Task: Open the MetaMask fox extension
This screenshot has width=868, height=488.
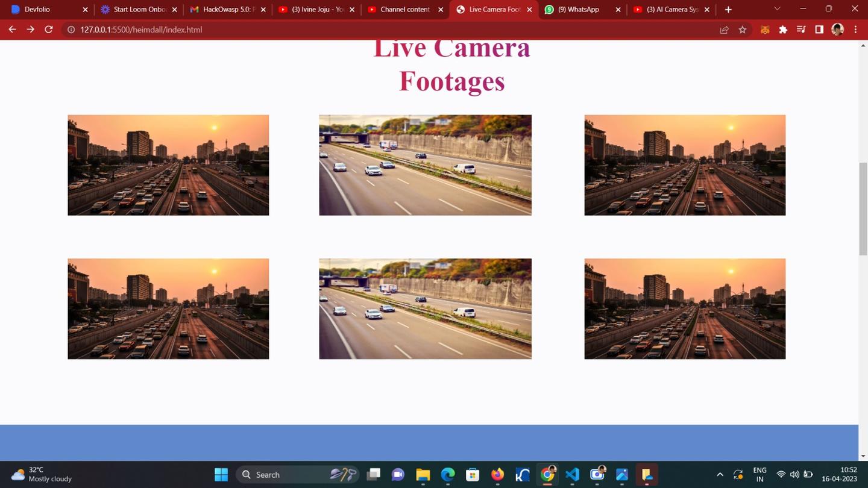Action: 765,30
